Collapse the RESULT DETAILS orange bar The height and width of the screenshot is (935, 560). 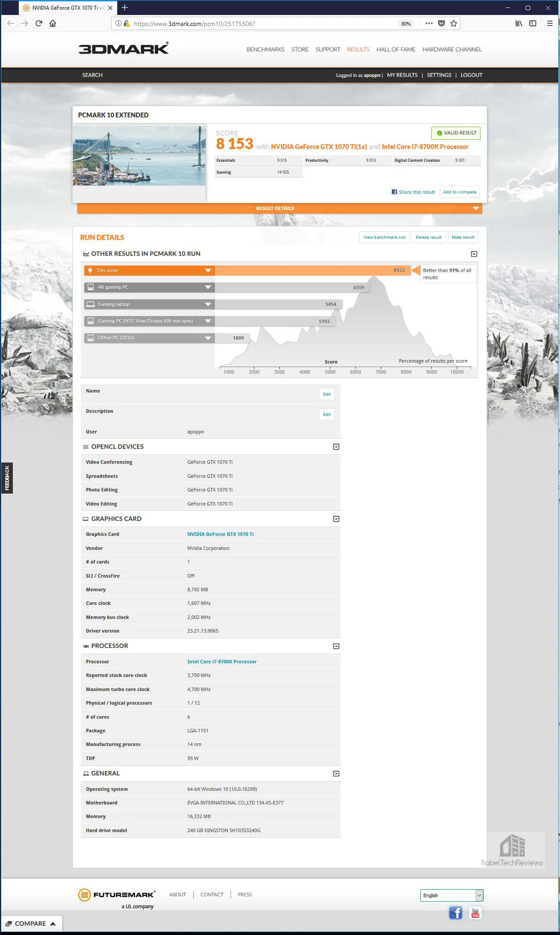(x=279, y=208)
